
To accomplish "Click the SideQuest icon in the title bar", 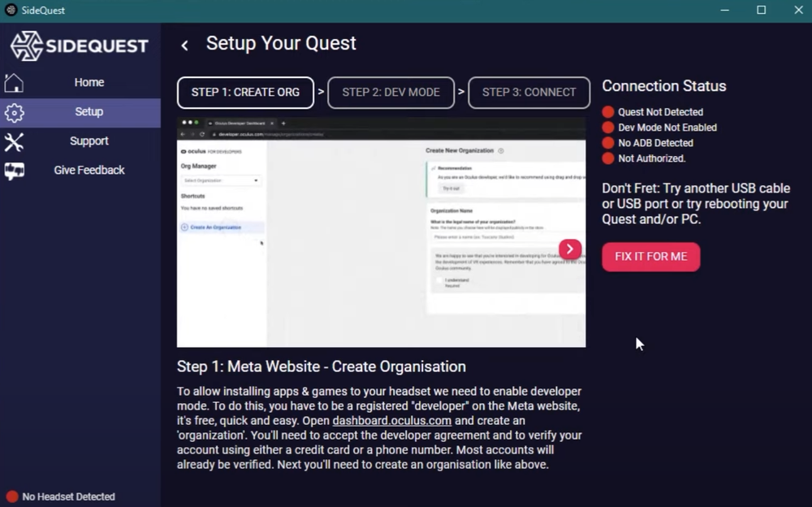I will (x=11, y=10).
